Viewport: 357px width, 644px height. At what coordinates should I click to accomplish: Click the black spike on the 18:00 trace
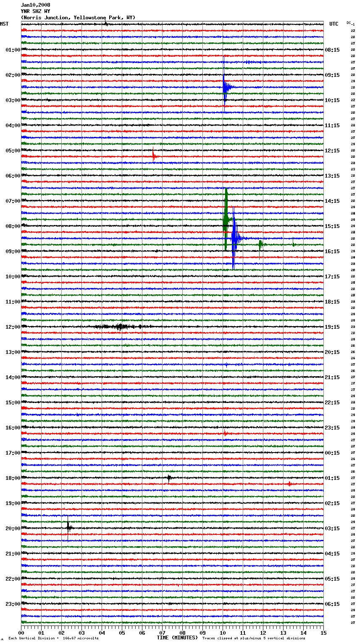coord(169,478)
